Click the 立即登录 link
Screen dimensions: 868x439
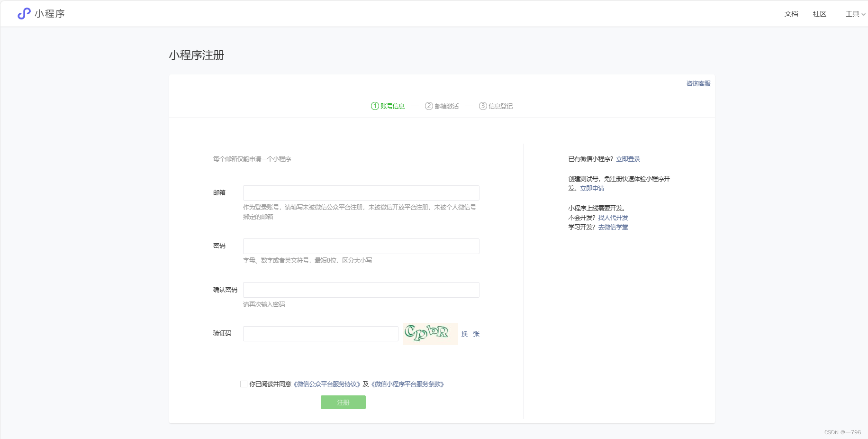tap(628, 159)
